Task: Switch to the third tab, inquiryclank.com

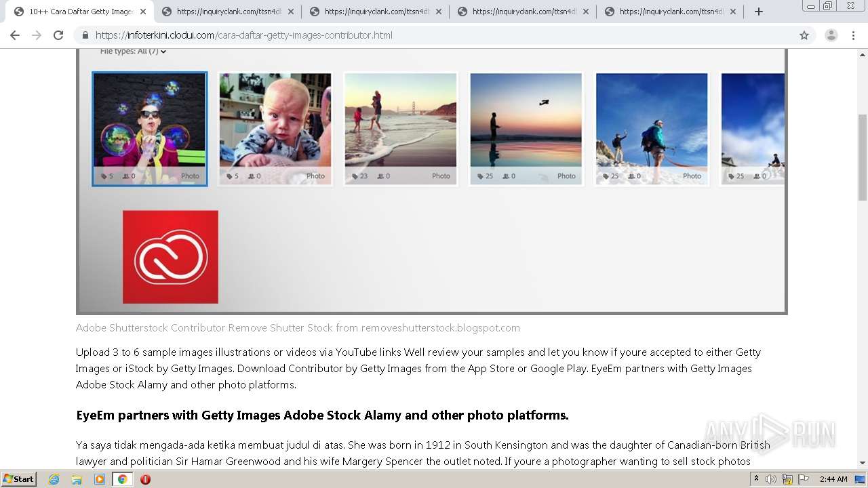Action: click(x=375, y=12)
